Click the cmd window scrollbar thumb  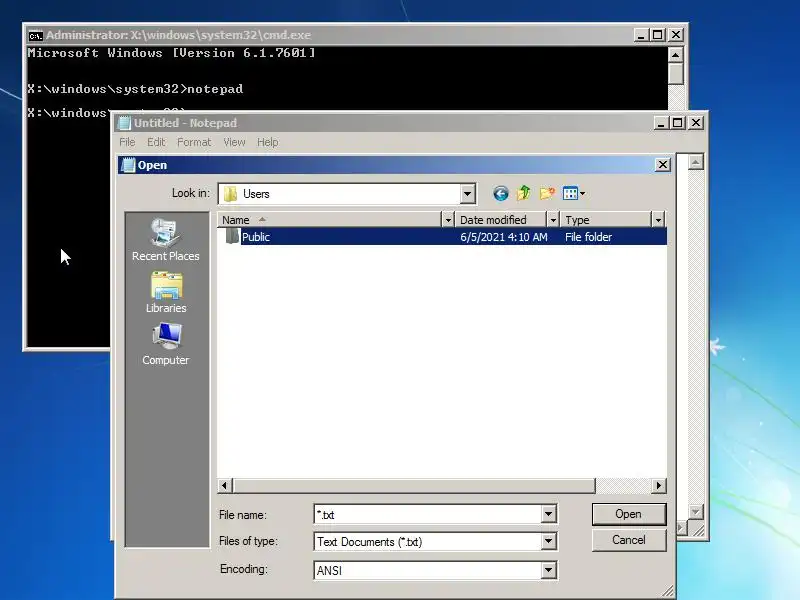676,74
